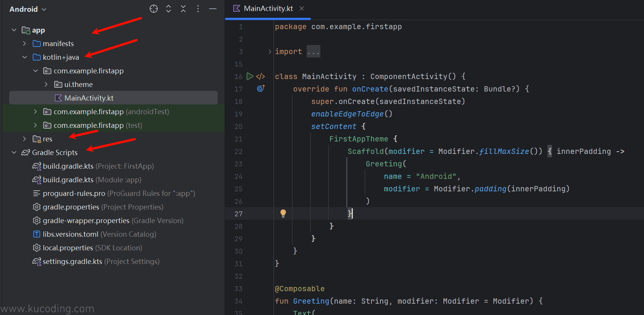Viewport: 644px width, 315px height.
Task: Click the word Greeting on line 23
Action: [x=384, y=164]
